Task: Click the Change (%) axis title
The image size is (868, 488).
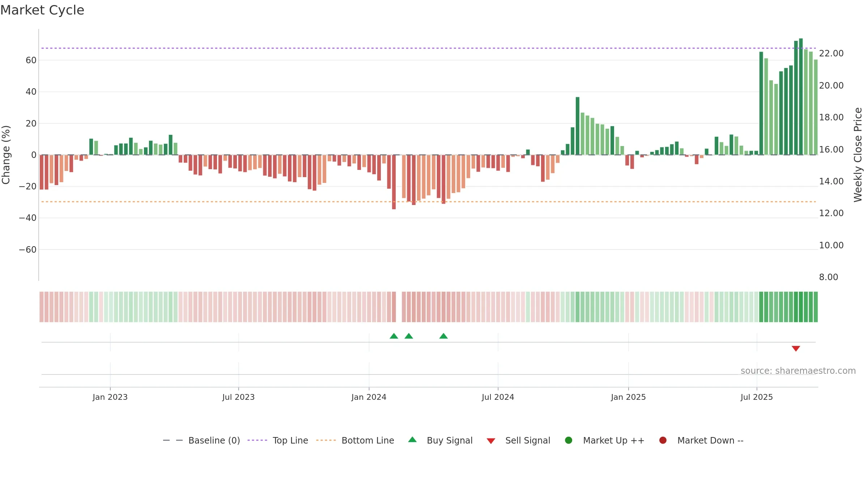Action: (x=6, y=155)
